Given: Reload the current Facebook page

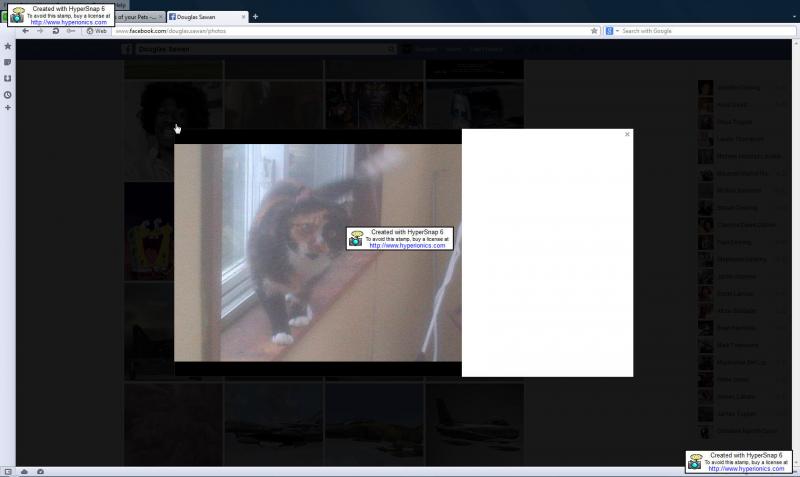Looking at the screenshot, I should tap(56, 31).
